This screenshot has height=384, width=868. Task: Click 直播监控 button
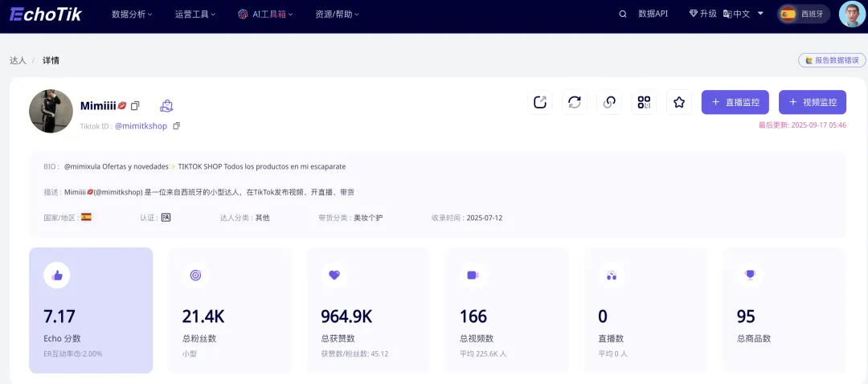tap(735, 102)
